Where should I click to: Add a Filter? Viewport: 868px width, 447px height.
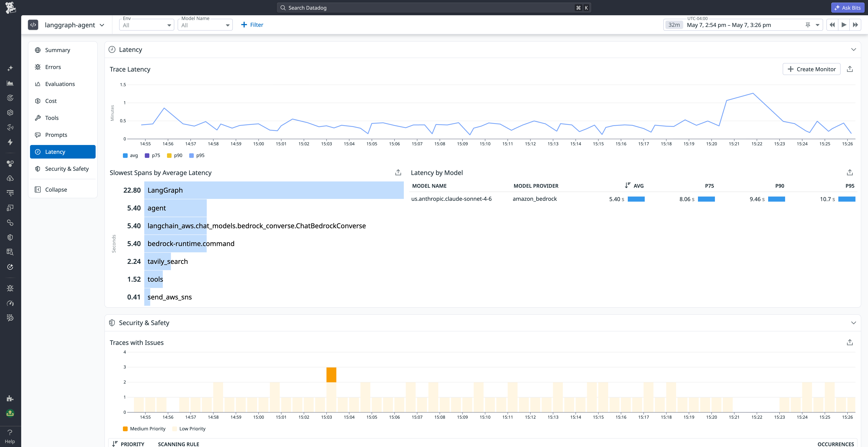tap(252, 25)
